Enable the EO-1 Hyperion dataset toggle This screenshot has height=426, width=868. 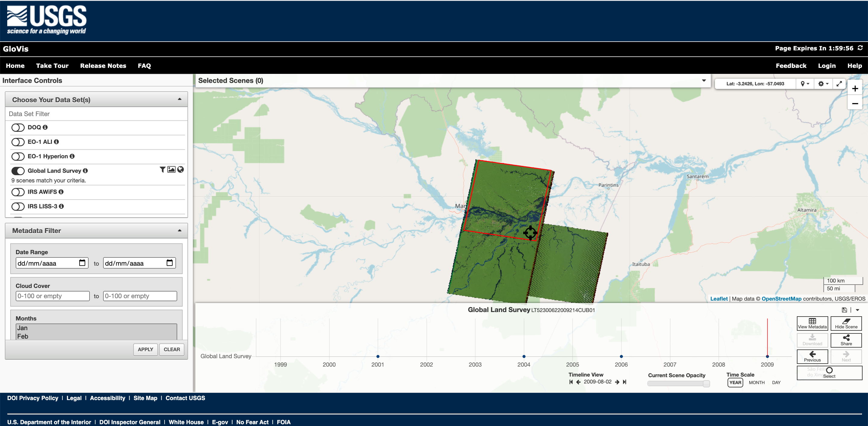tap(18, 156)
